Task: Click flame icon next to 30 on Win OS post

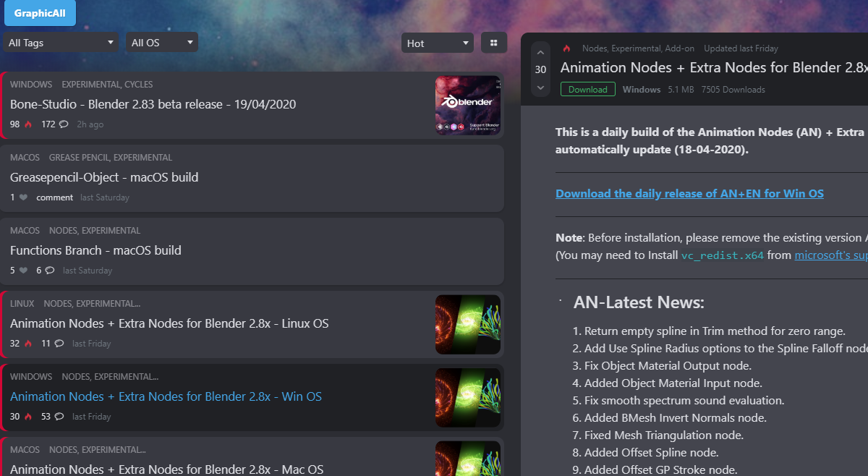Action: tap(28, 417)
